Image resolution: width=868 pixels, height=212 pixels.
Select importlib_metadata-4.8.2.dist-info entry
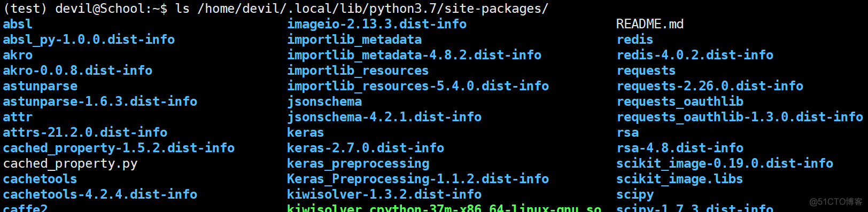414,55
